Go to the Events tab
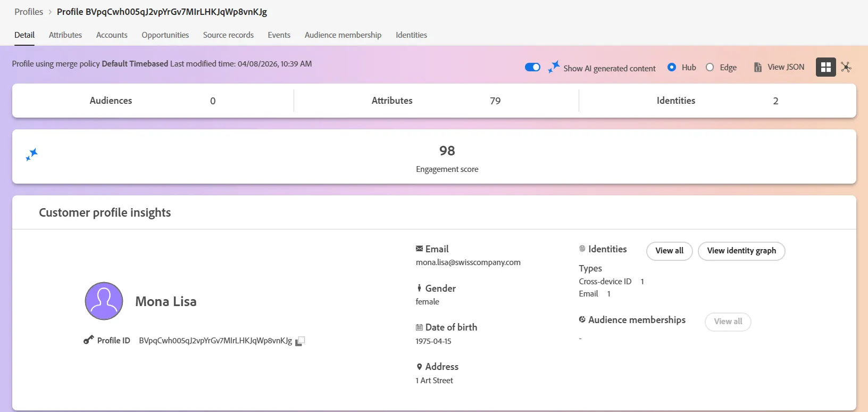 click(x=279, y=35)
